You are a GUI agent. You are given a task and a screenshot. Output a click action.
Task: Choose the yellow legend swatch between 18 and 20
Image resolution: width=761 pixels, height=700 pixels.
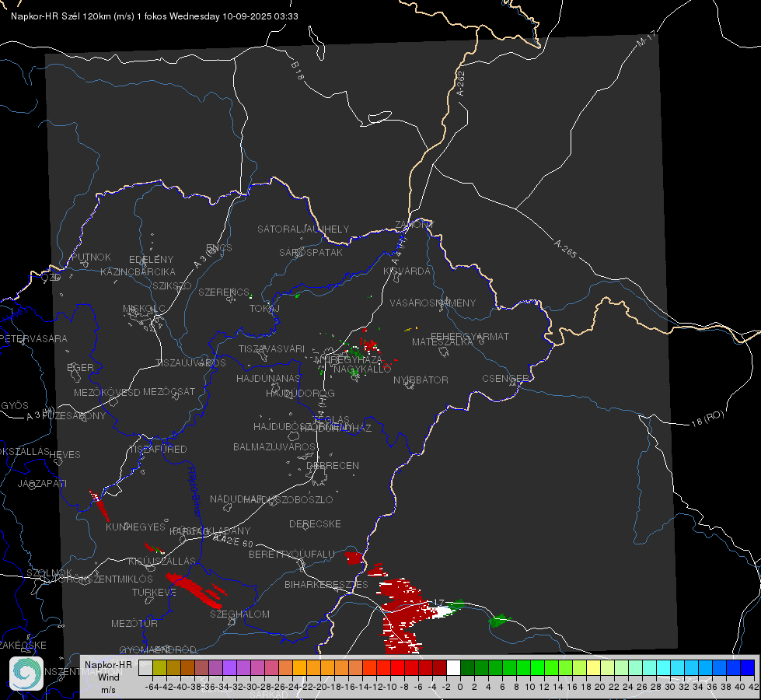[x=593, y=667]
